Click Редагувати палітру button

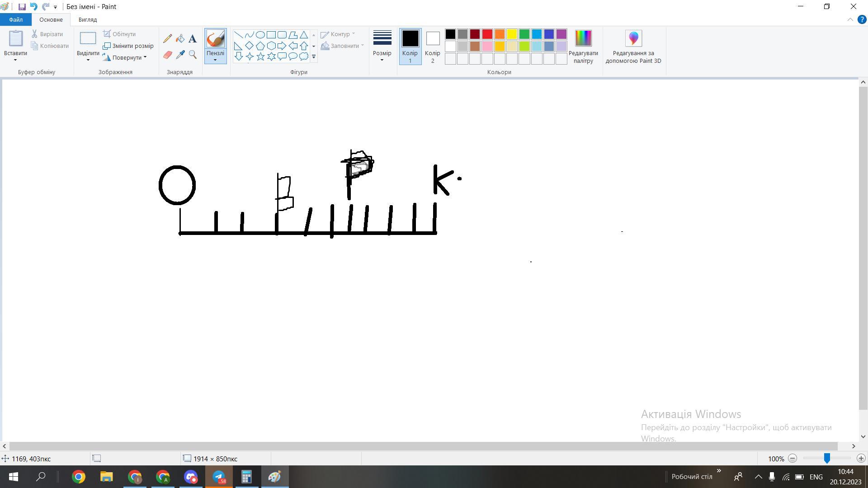pos(583,46)
